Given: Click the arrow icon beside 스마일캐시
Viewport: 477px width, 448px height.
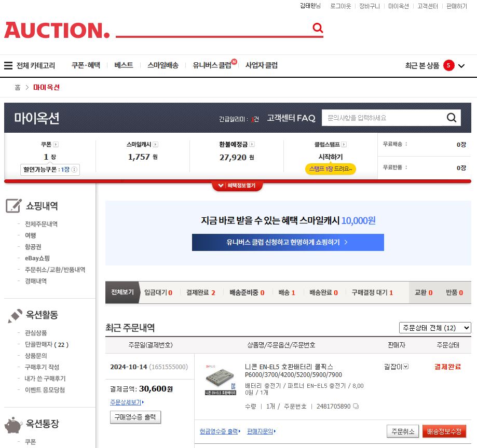Looking at the screenshot, I should pos(155,145).
